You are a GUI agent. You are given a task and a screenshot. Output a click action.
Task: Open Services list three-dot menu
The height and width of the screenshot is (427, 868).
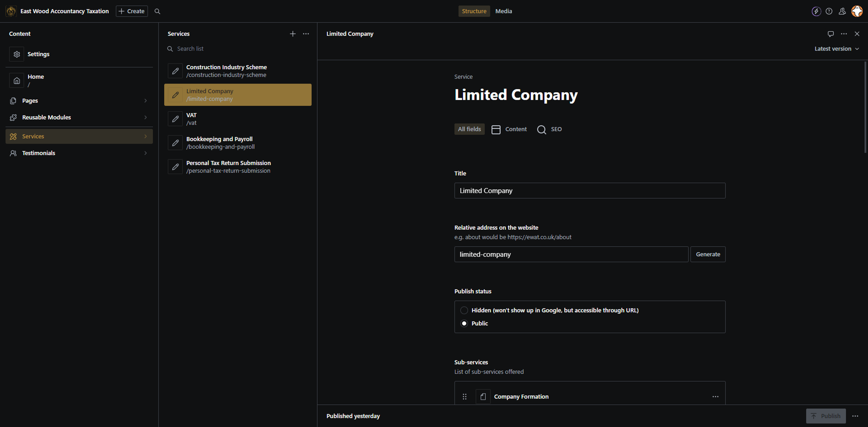306,34
